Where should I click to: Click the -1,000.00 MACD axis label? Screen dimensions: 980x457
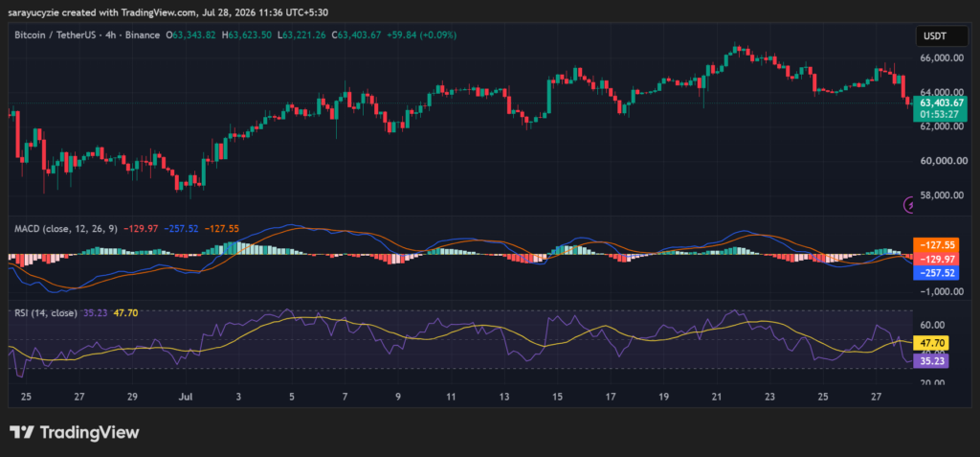(942, 291)
